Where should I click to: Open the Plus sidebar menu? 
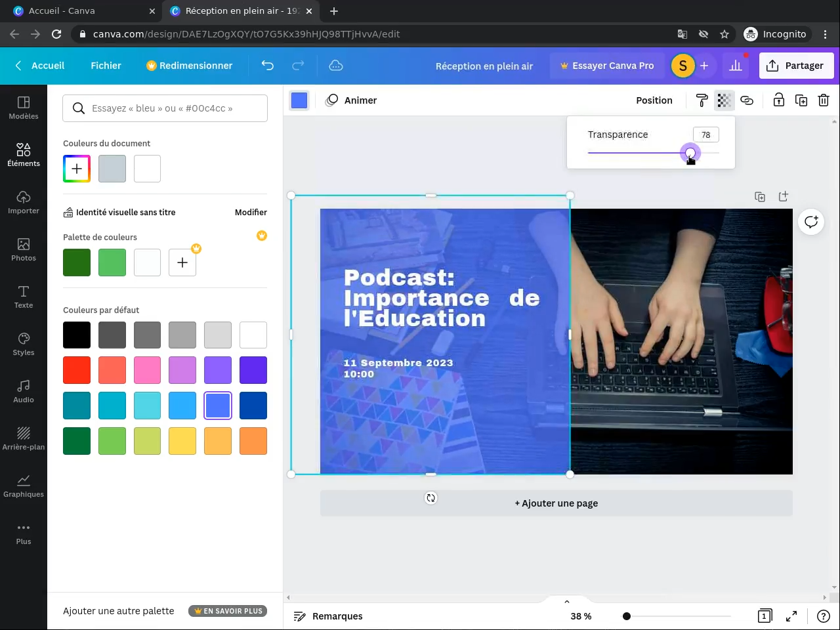[24, 534]
